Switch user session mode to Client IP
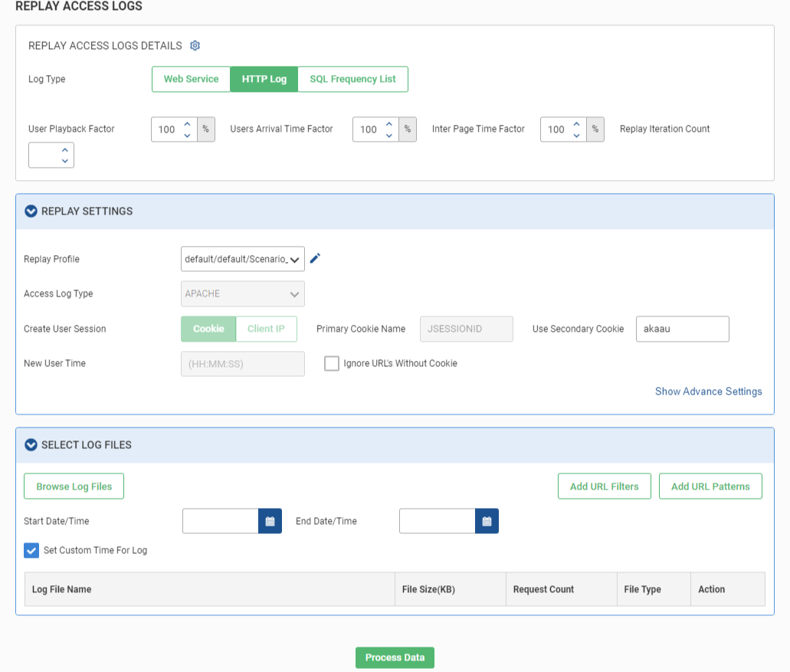Screen dimensions: 790x672 point(266,329)
